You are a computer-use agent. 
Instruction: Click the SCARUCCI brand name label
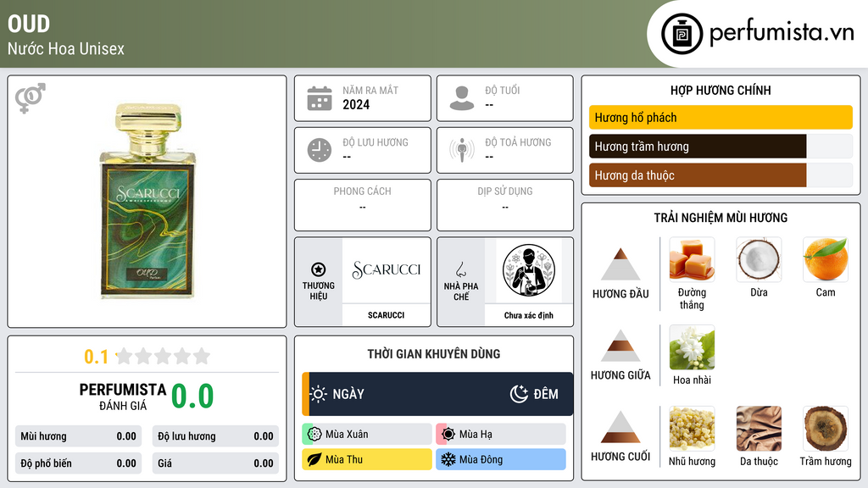click(387, 315)
